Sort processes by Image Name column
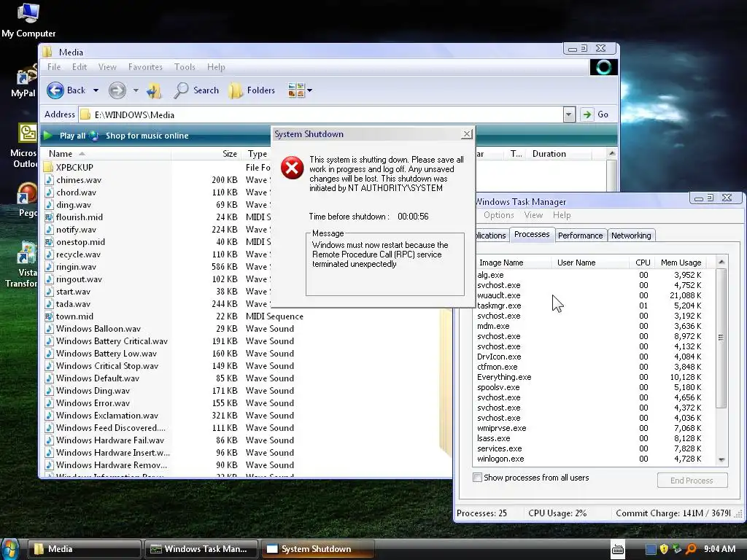The height and width of the screenshot is (560, 747). point(513,262)
